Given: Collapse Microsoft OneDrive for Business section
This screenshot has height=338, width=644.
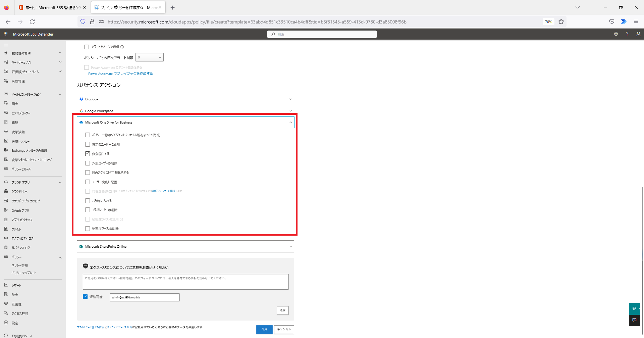Looking at the screenshot, I should click(185, 122).
